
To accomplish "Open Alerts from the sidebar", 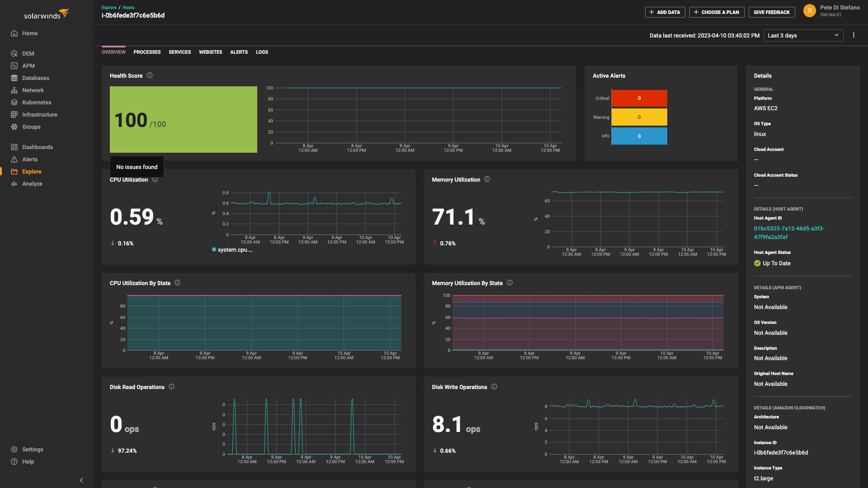I will tap(14, 159).
